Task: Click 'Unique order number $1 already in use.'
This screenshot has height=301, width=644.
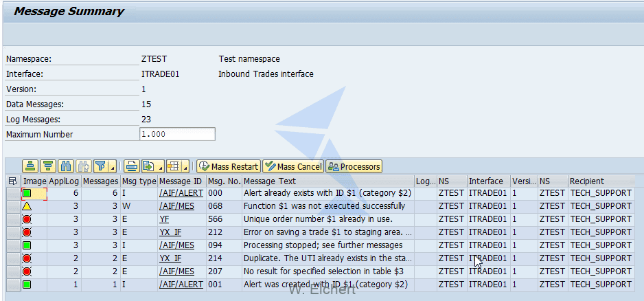Action: click(x=319, y=219)
